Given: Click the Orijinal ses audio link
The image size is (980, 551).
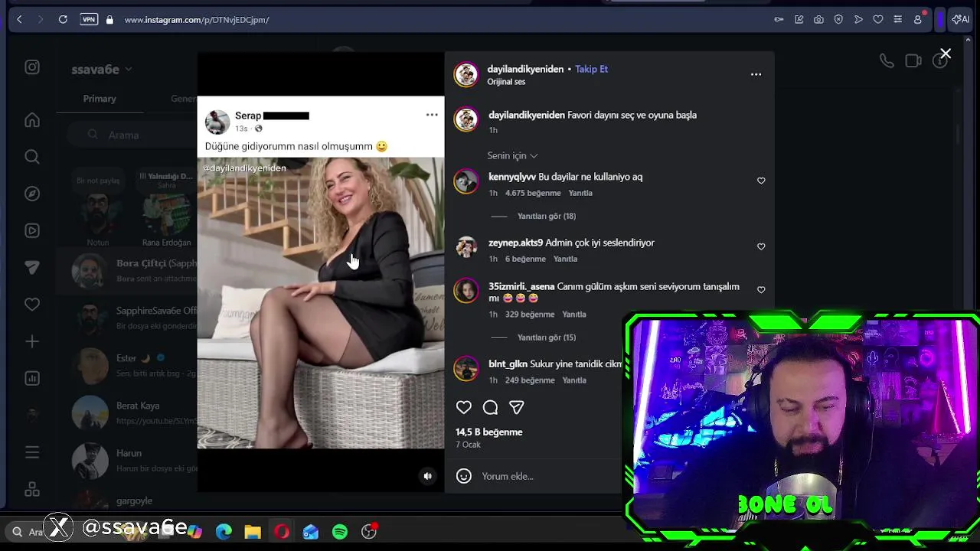Looking at the screenshot, I should click(x=506, y=82).
